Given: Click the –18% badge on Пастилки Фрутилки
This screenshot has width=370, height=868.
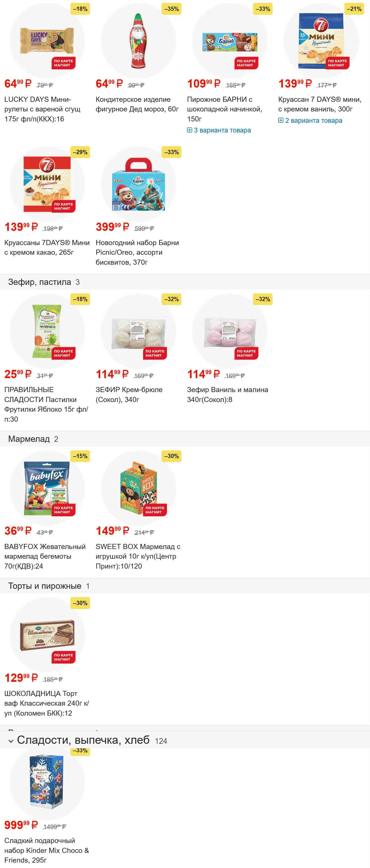Looking at the screenshot, I should click(x=80, y=299).
